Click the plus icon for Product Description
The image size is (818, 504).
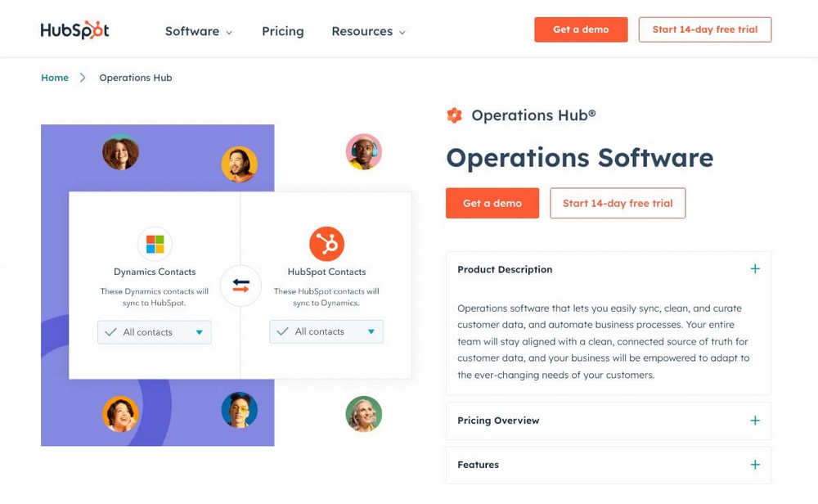(755, 268)
